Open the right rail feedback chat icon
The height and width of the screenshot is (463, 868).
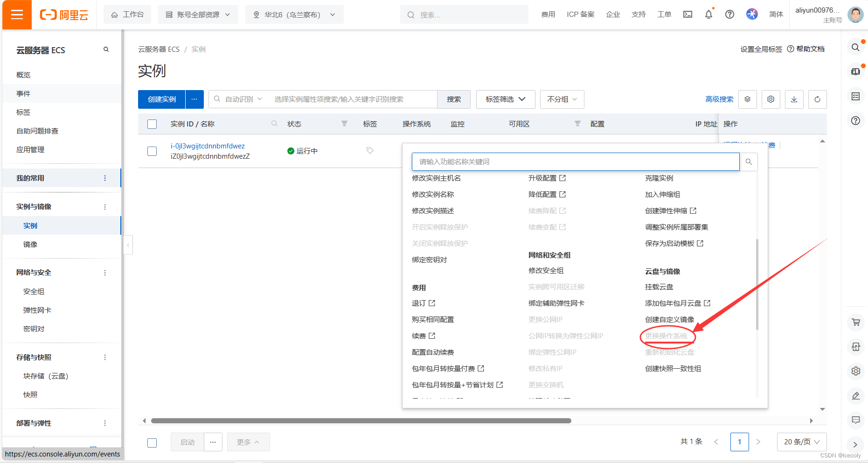pyautogui.click(x=855, y=420)
